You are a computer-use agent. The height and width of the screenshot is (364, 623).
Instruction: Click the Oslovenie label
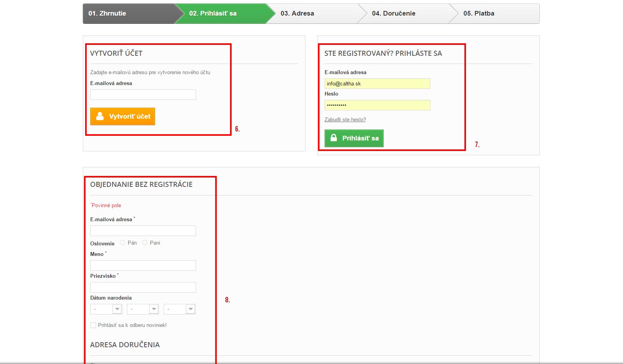coord(102,243)
